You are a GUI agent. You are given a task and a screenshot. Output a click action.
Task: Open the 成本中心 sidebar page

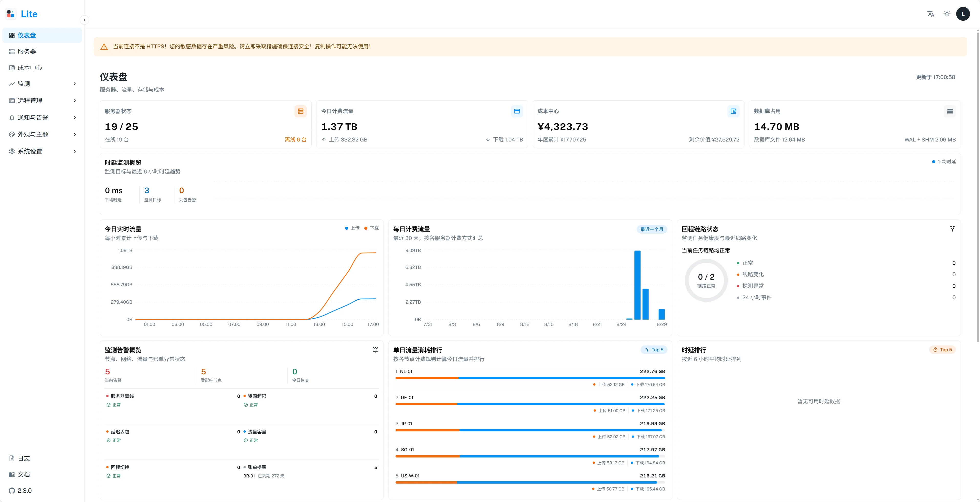point(42,68)
